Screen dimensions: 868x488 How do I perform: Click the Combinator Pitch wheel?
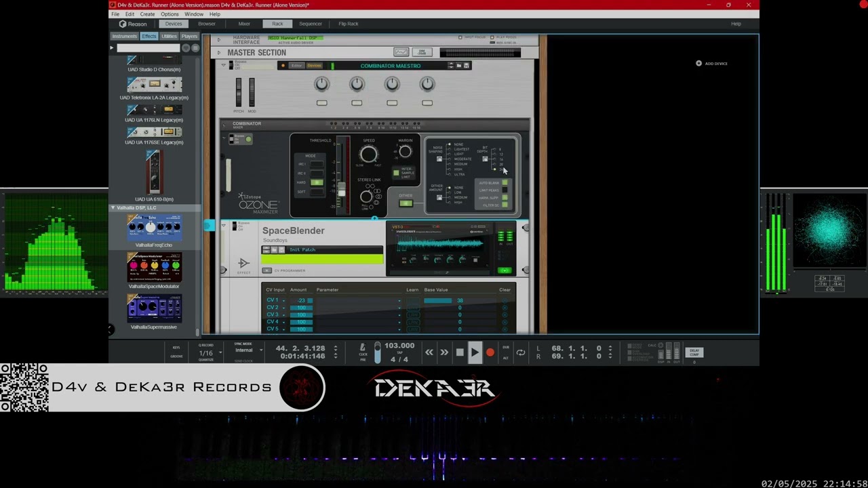click(x=239, y=92)
